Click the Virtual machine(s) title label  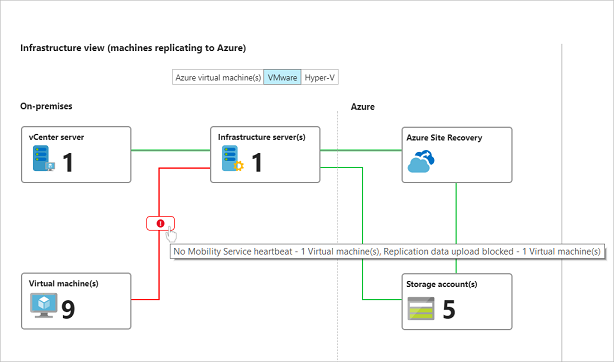click(63, 284)
